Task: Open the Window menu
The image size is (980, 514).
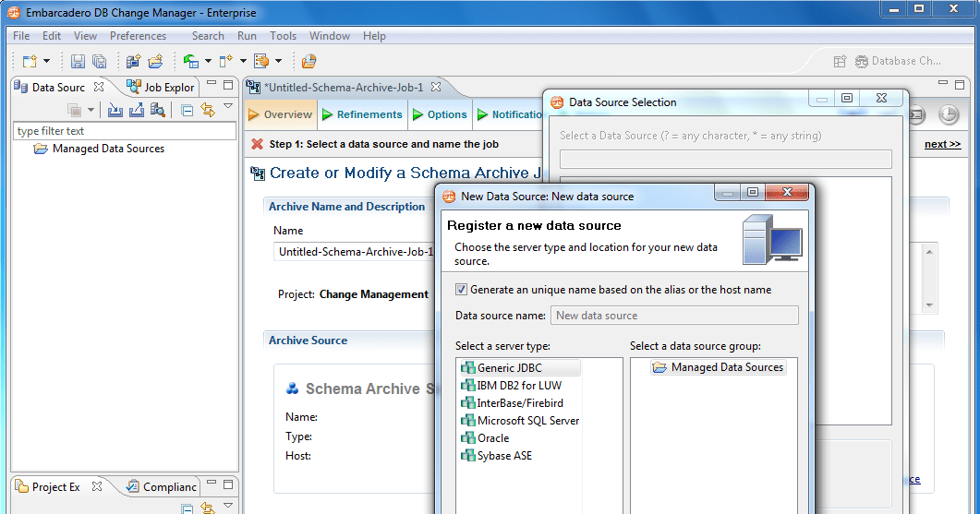Action: [x=330, y=36]
